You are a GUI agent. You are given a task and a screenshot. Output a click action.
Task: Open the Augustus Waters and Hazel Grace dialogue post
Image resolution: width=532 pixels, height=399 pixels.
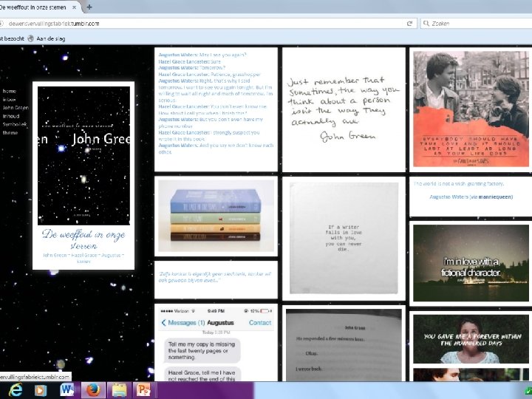point(216,109)
